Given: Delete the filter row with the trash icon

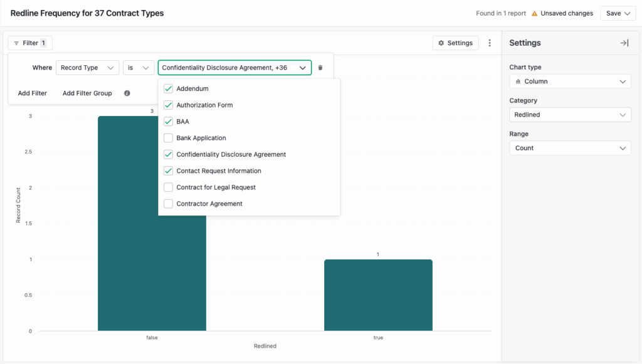Looking at the screenshot, I should tap(320, 67).
